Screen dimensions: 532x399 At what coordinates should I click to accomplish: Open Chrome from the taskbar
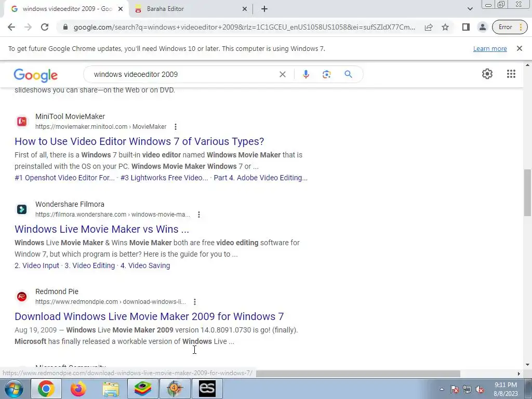point(46,389)
